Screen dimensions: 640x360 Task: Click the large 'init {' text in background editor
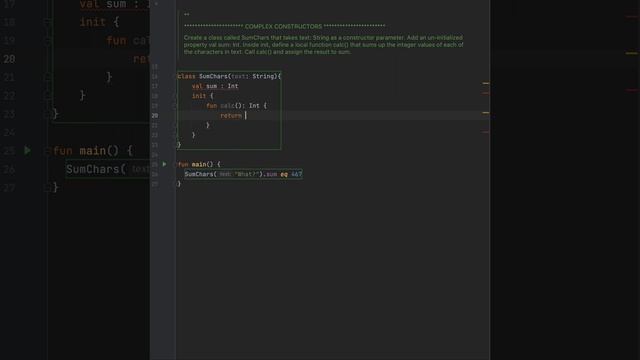[99, 22]
